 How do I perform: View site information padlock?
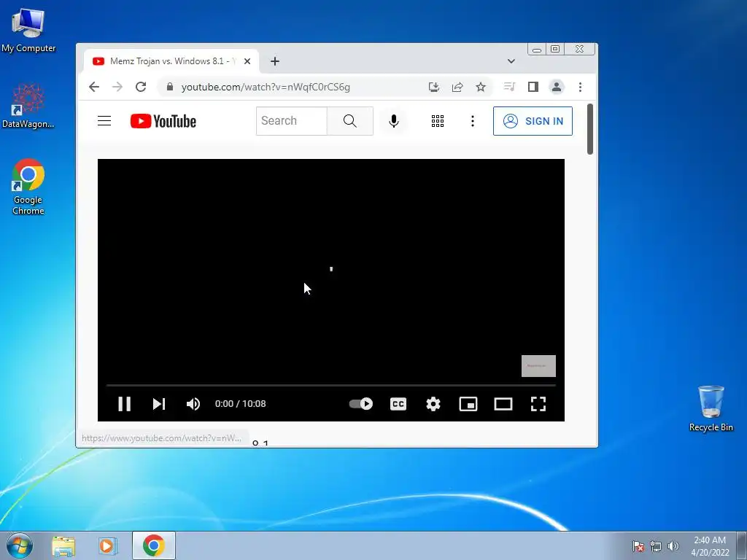[169, 87]
